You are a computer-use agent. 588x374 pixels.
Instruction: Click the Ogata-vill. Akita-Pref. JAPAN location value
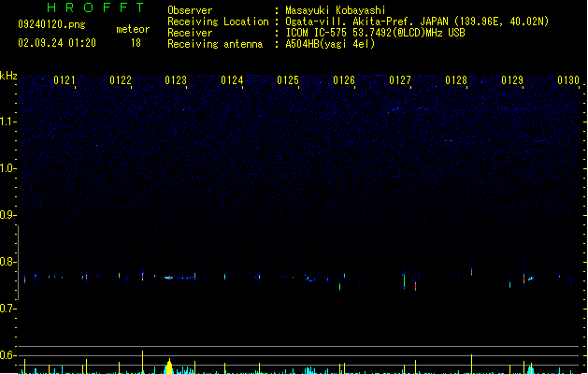417,22
